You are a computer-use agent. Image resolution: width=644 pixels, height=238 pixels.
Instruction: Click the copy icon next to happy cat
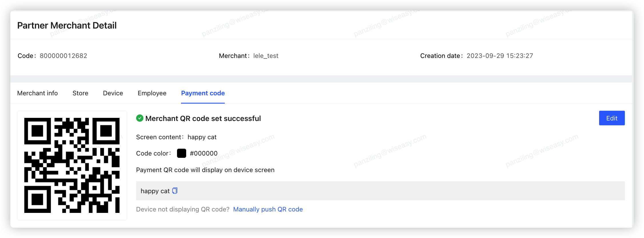click(x=174, y=191)
